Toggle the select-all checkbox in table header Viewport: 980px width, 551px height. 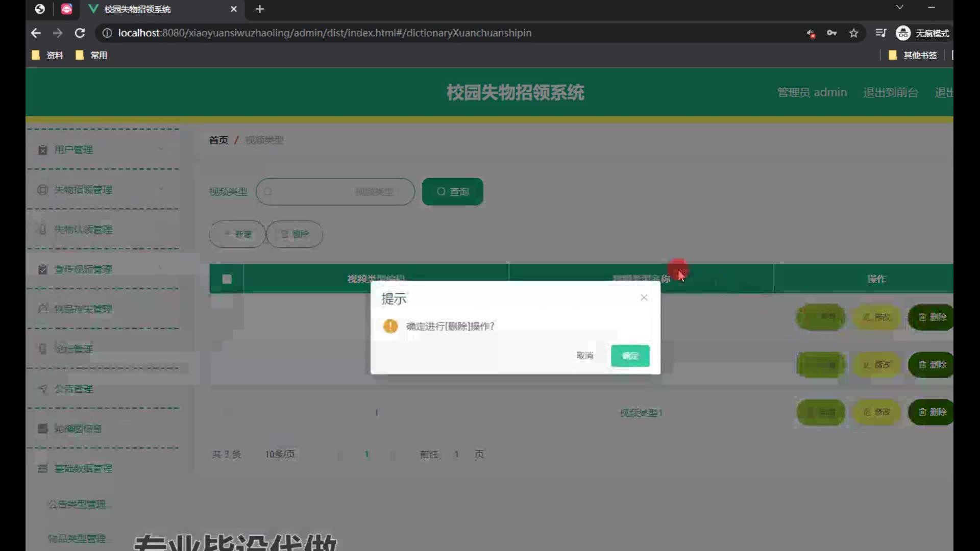click(227, 279)
